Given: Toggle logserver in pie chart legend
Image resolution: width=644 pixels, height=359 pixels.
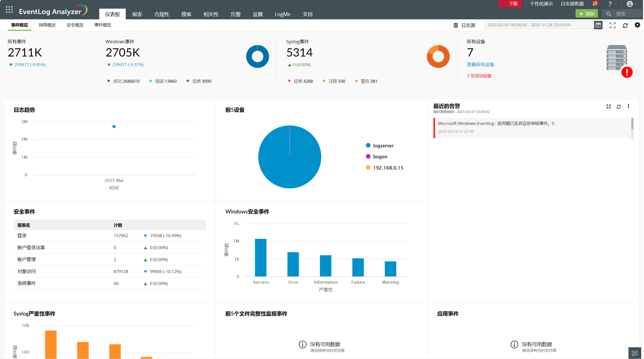Looking at the screenshot, I should point(383,146).
